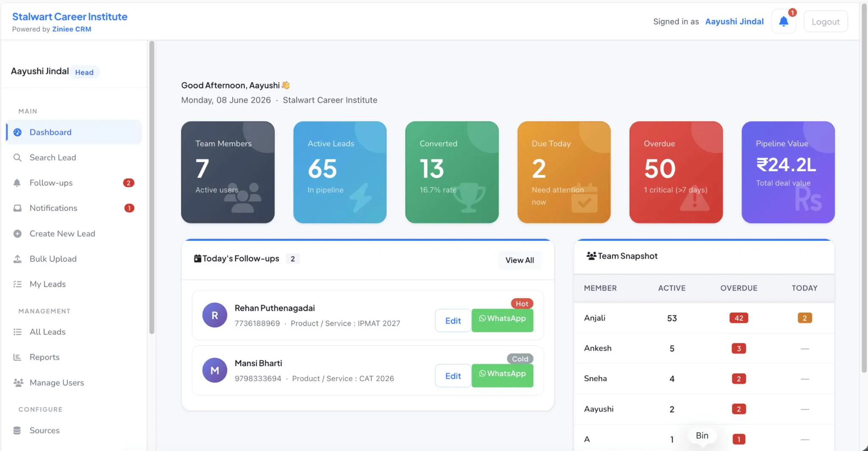
Task: Select the Sneha row name
Action: point(595,379)
